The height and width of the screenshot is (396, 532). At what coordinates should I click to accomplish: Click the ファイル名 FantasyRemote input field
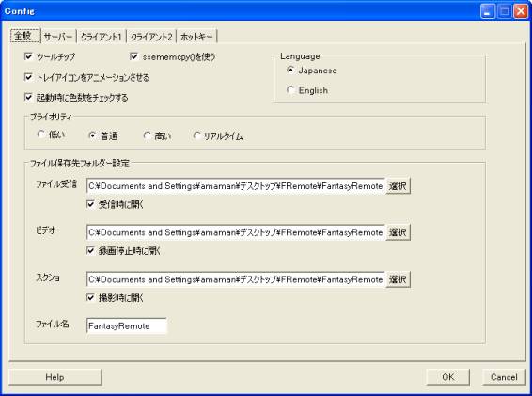[127, 326]
